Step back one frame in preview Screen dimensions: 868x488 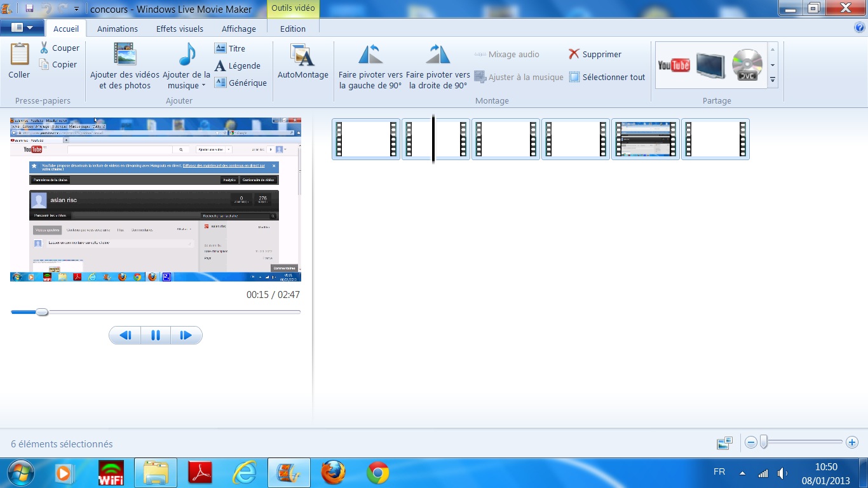(125, 335)
